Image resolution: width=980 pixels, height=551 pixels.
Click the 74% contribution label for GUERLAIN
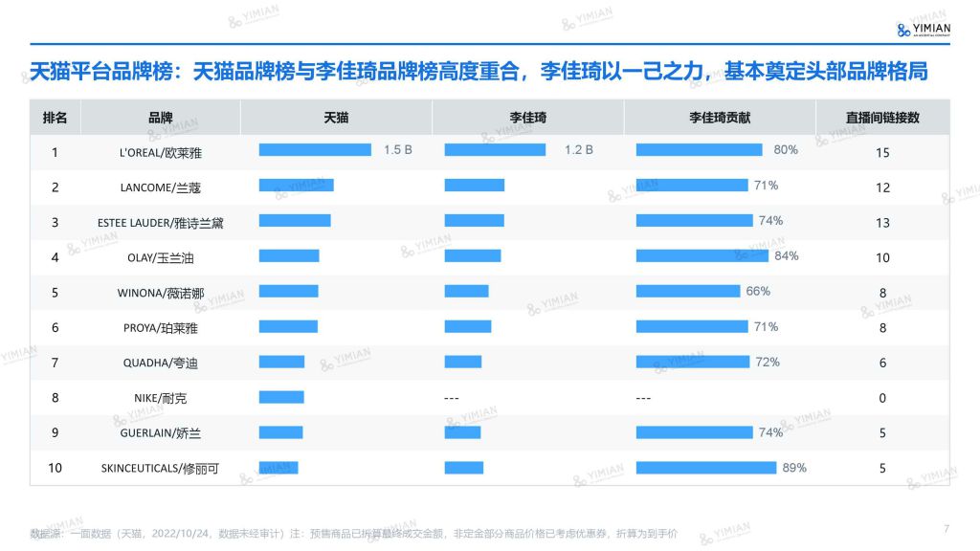click(770, 432)
